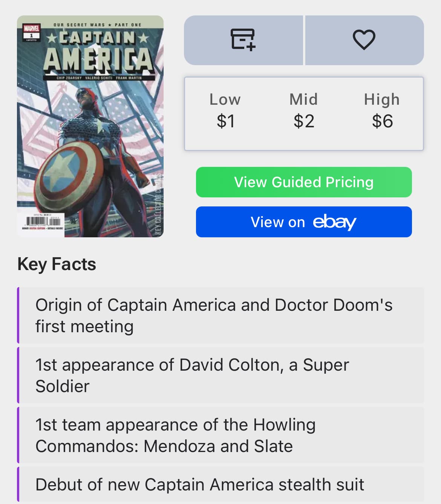Open the View on eBay button
The height and width of the screenshot is (504, 441).
click(304, 222)
